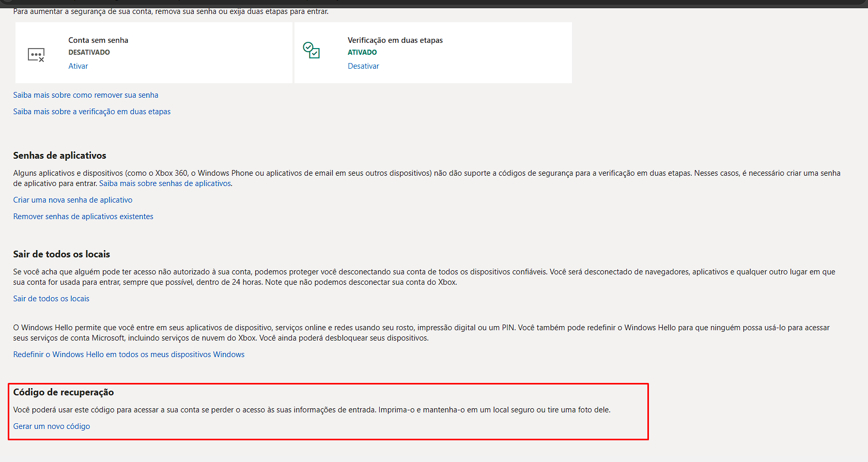This screenshot has width=868, height=462.
Task: Choose 'Remover senhas de aplicativos existentes'
Action: tap(83, 217)
